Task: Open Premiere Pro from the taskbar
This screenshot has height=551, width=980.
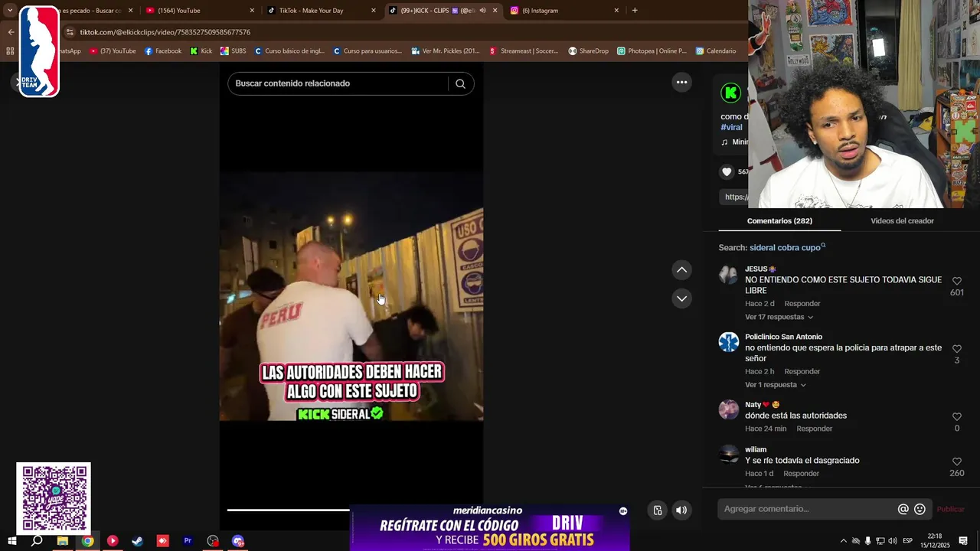Action: [x=188, y=541]
